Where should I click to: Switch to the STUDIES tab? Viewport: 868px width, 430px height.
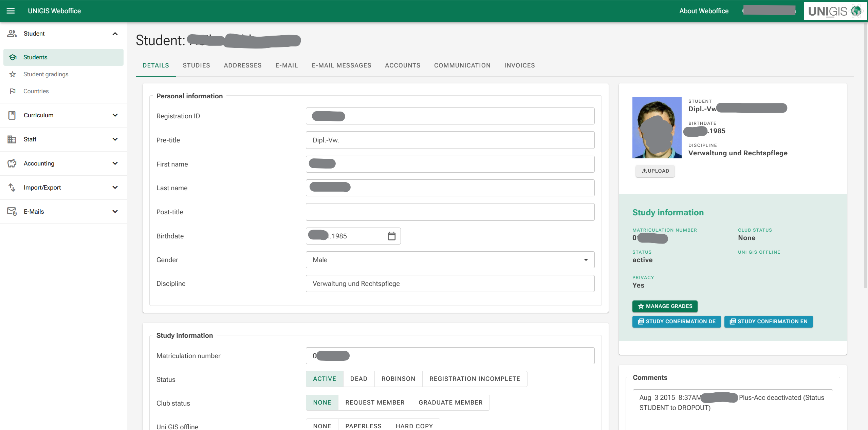tap(197, 65)
